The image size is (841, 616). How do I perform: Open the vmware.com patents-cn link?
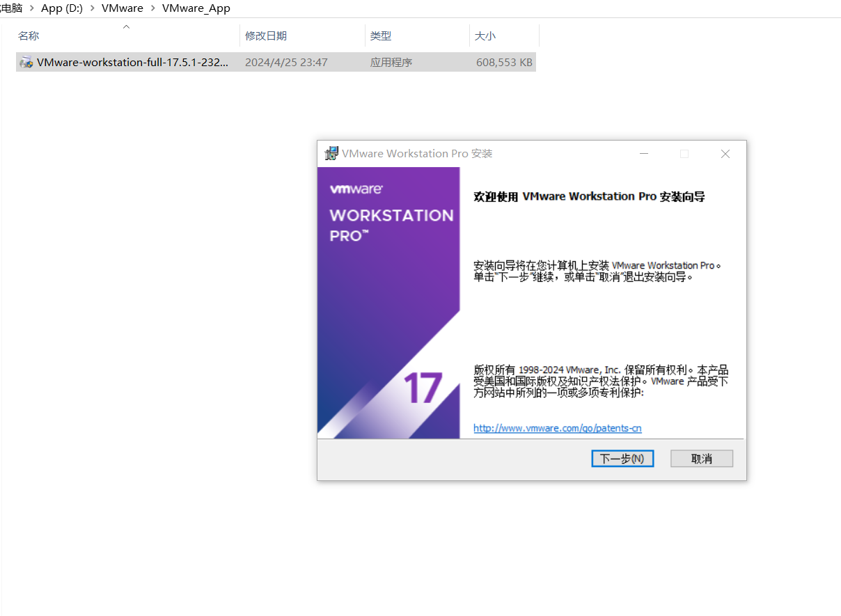(558, 428)
